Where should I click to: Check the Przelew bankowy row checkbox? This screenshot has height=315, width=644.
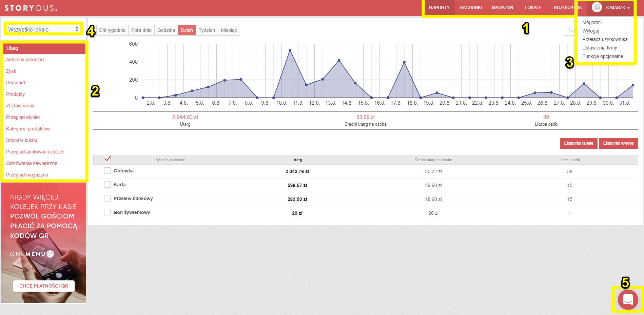click(107, 198)
